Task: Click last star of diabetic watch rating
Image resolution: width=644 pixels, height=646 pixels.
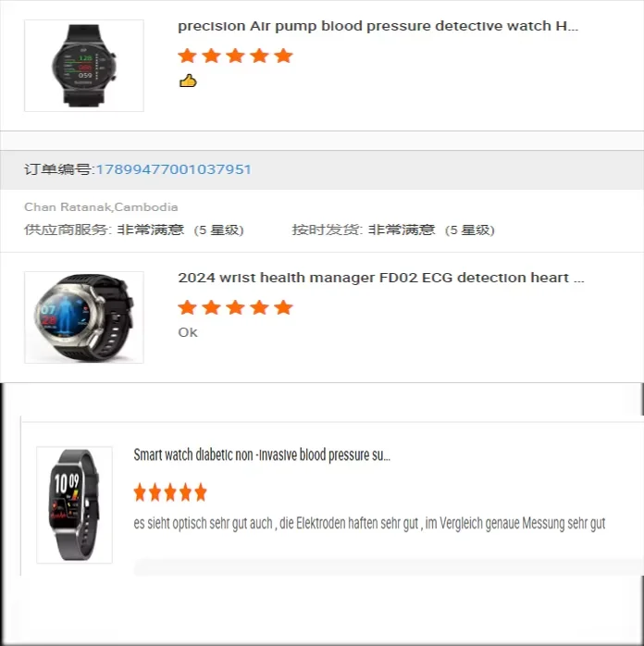Action: tap(201, 492)
